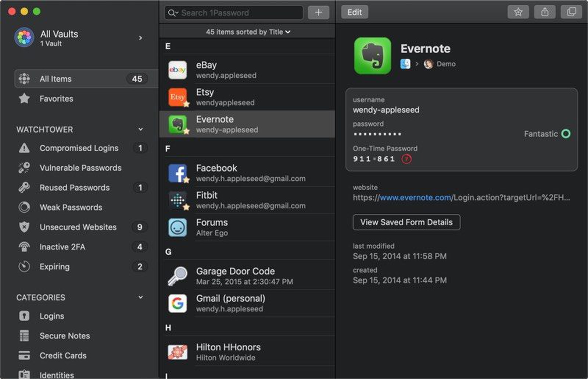
Task: Open the All Vaults switcher chevron
Action: (140, 38)
